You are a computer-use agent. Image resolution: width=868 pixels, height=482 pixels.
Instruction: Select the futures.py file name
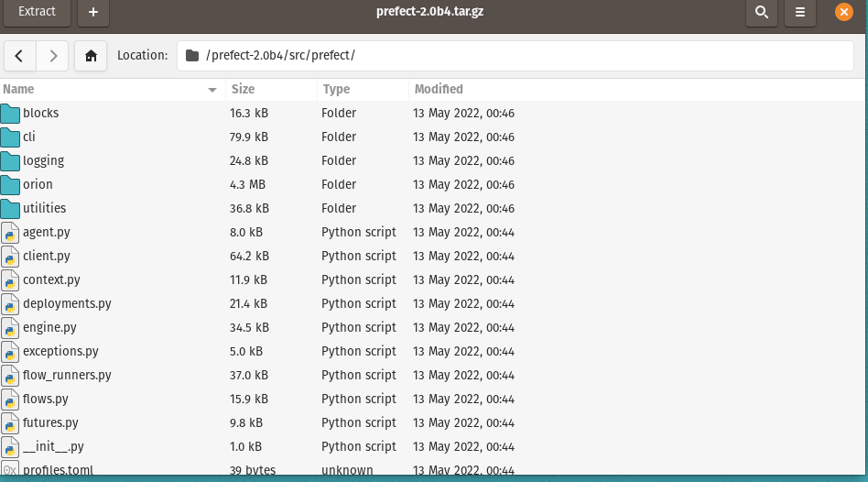point(50,422)
